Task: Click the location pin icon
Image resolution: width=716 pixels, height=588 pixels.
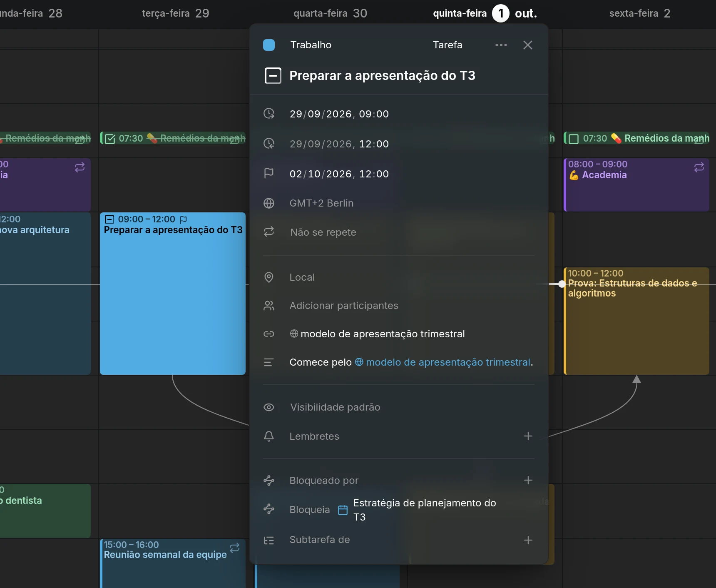Action: [269, 277]
